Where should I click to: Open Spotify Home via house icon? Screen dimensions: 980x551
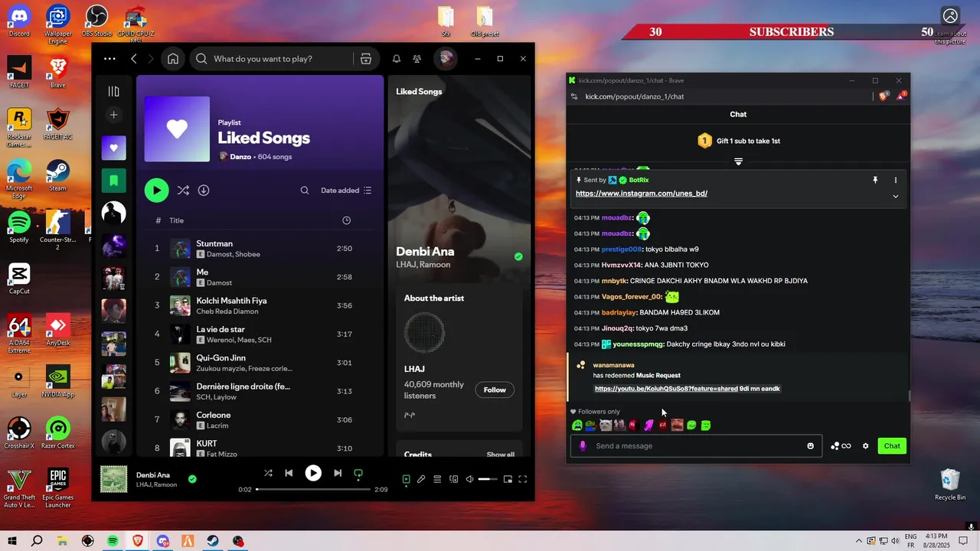tap(173, 59)
